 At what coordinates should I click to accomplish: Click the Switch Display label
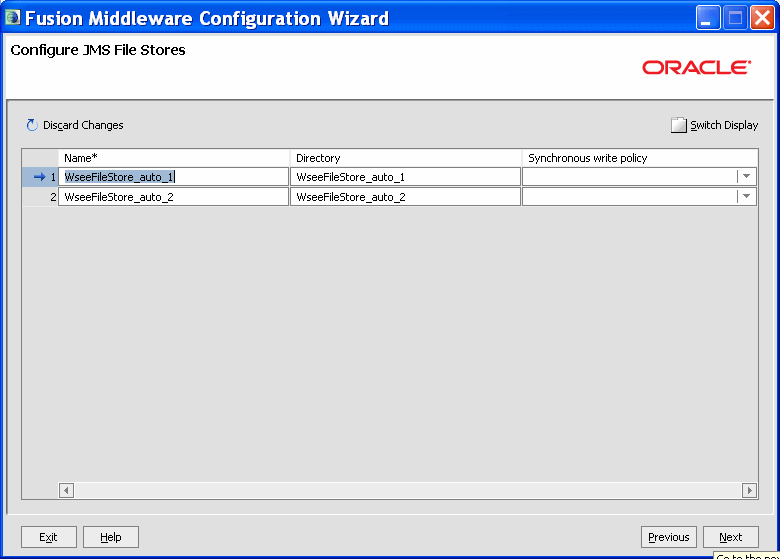pos(724,125)
